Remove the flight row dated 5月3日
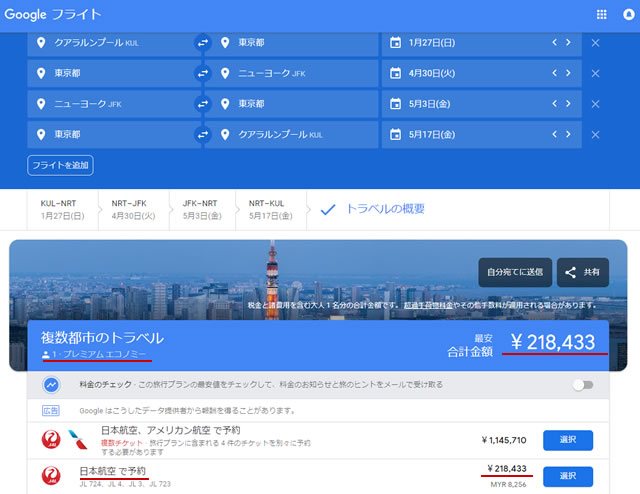640x494 pixels. (x=595, y=104)
